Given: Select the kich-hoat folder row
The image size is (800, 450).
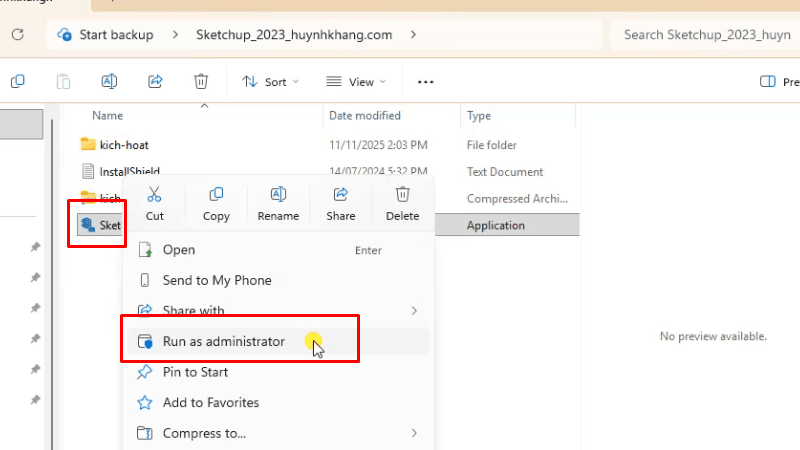Looking at the screenshot, I should coord(327,145).
